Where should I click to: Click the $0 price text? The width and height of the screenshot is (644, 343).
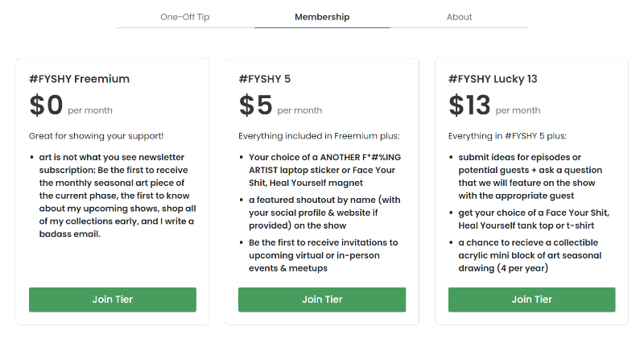[46, 105]
